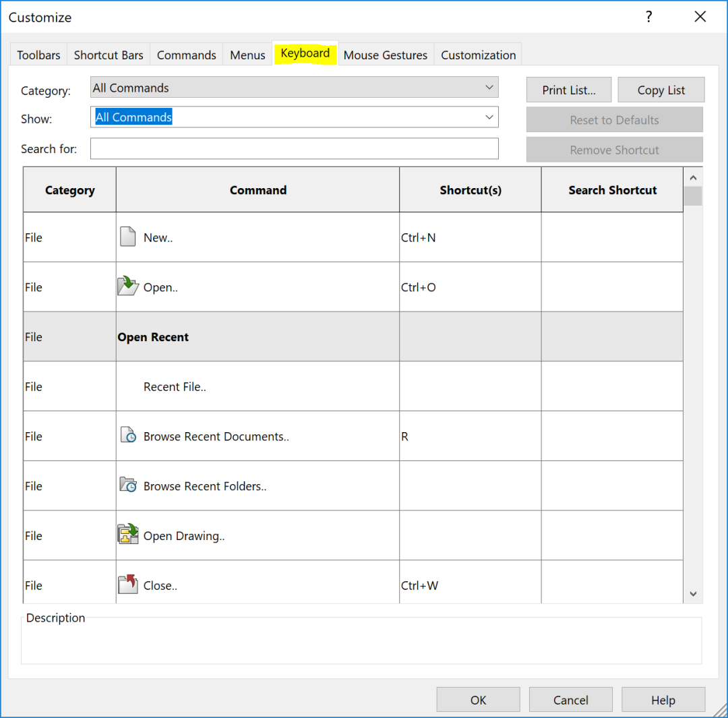
Task: Select Browse Recent Folders.. command text
Action: pyautogui.click(x=205, y=486)
